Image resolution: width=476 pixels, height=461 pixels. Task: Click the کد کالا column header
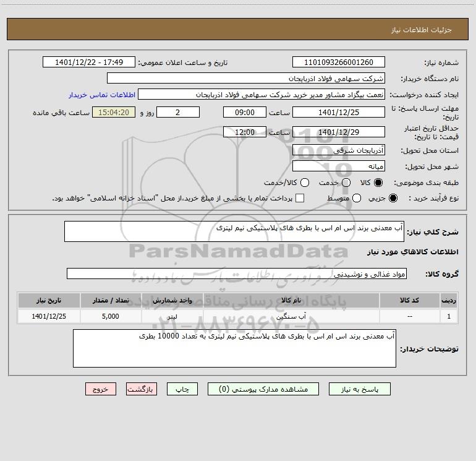click(x=409, y=300)
